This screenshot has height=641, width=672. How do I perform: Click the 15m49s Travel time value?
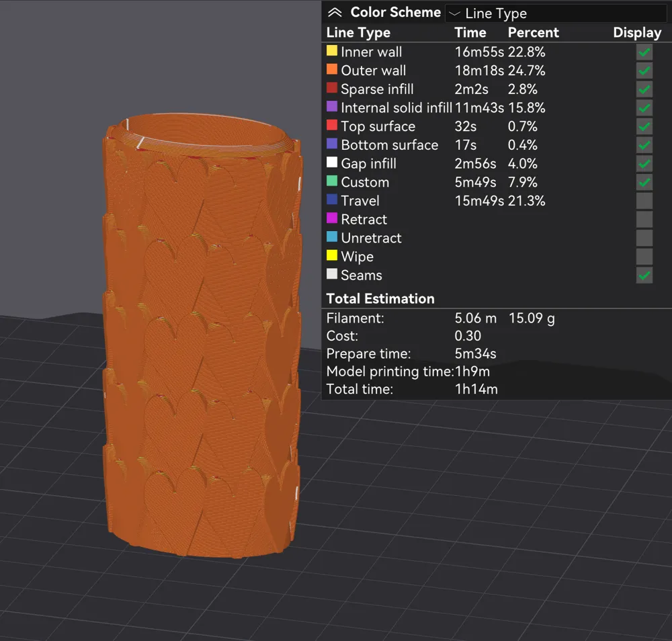[479, 201]
